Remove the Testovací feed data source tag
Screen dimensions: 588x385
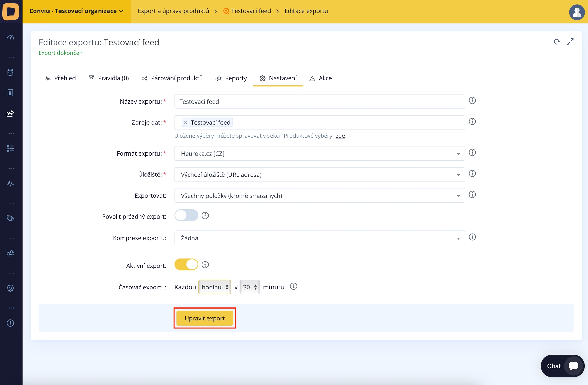point(185,123)
